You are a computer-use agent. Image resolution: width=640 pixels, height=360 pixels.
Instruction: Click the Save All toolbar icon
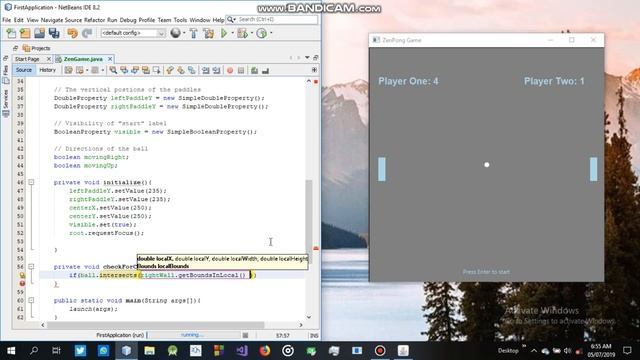[54, 33]
